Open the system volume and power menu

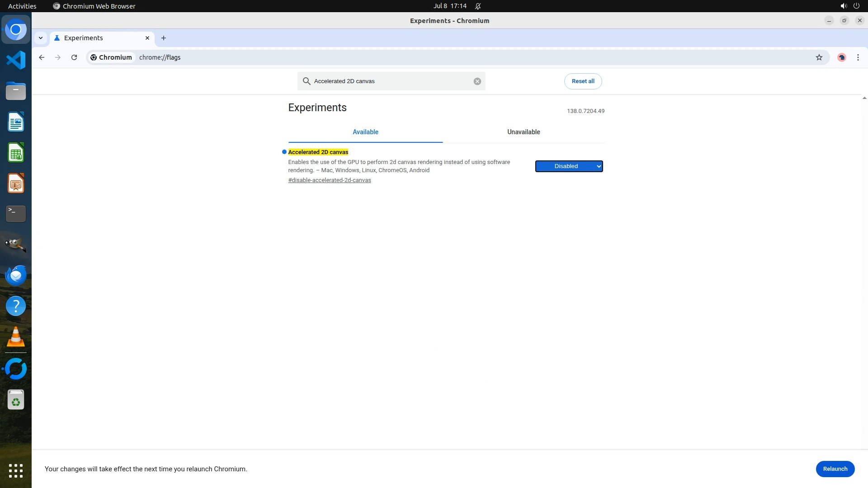[x=849, y=6]
